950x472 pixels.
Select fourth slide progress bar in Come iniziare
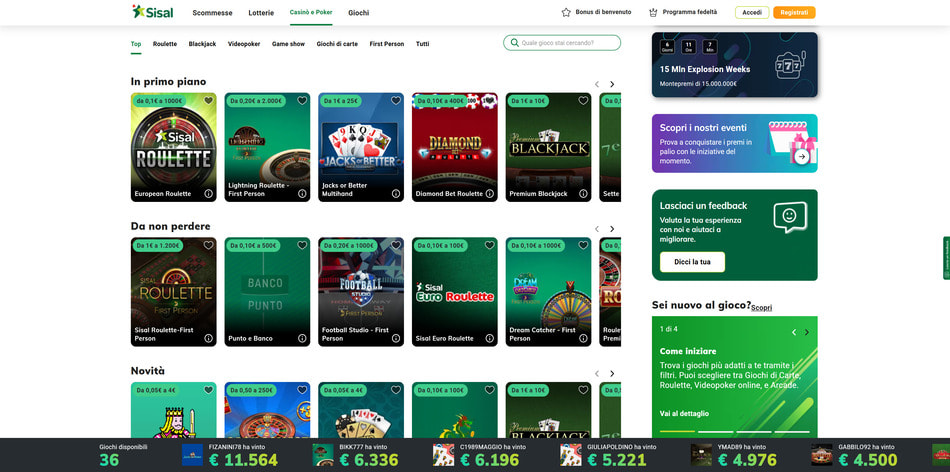792,432
